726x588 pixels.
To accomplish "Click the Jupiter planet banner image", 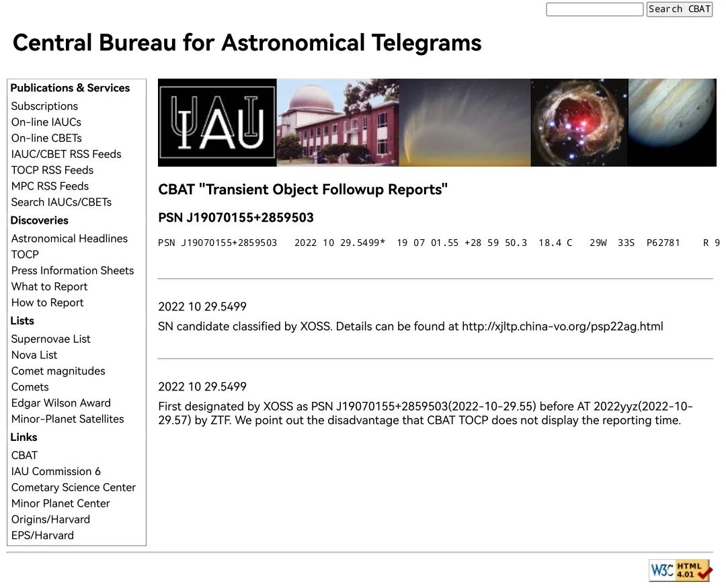I will tap(672, 123).
